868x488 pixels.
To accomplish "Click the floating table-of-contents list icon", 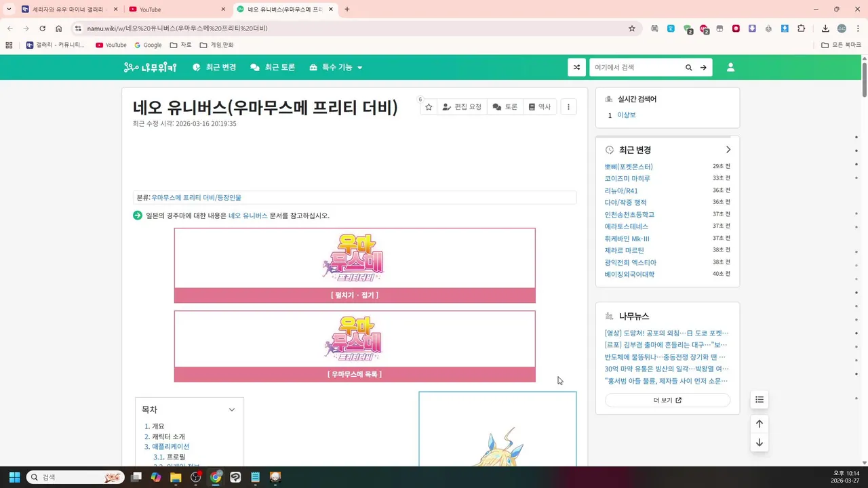I will [759, 400].
